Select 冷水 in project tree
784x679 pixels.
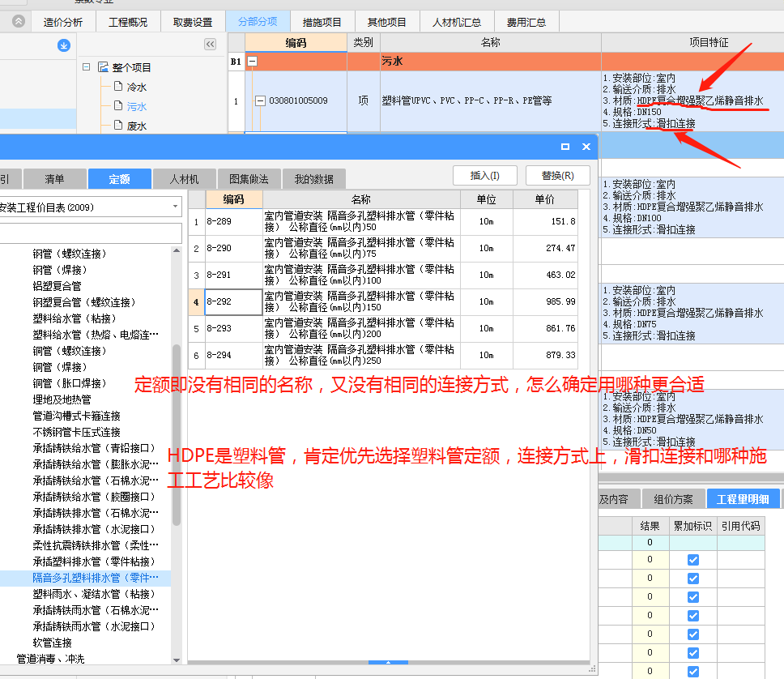[137, 87]
